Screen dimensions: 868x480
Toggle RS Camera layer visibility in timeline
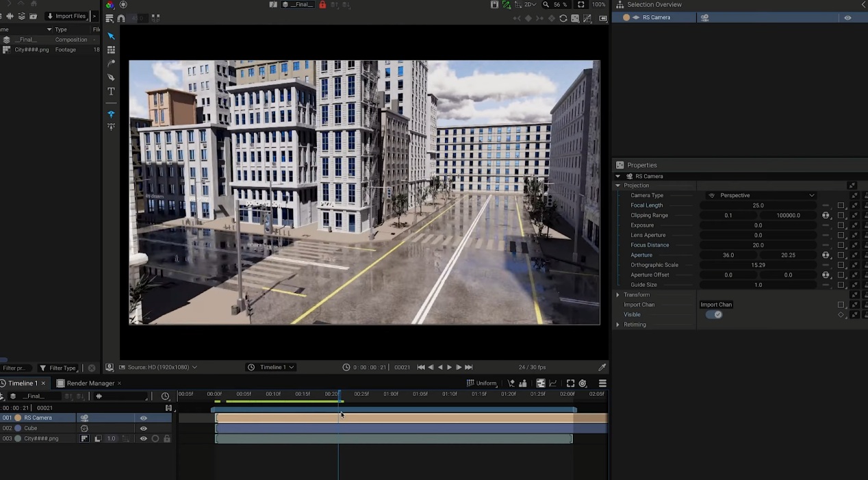click(144, 418)
